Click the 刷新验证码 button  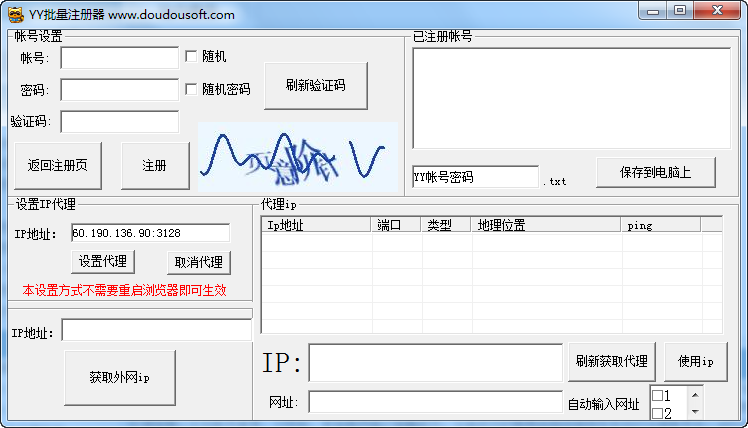pos(316,85)
